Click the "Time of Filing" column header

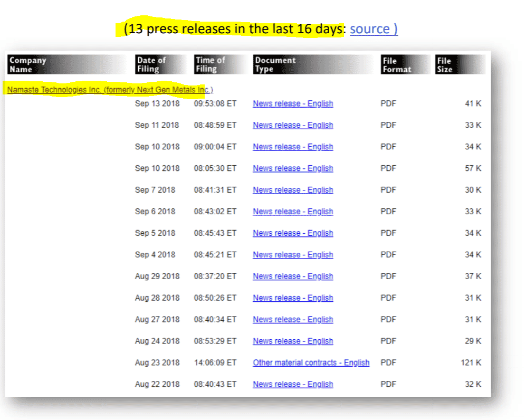click(221, 64)
